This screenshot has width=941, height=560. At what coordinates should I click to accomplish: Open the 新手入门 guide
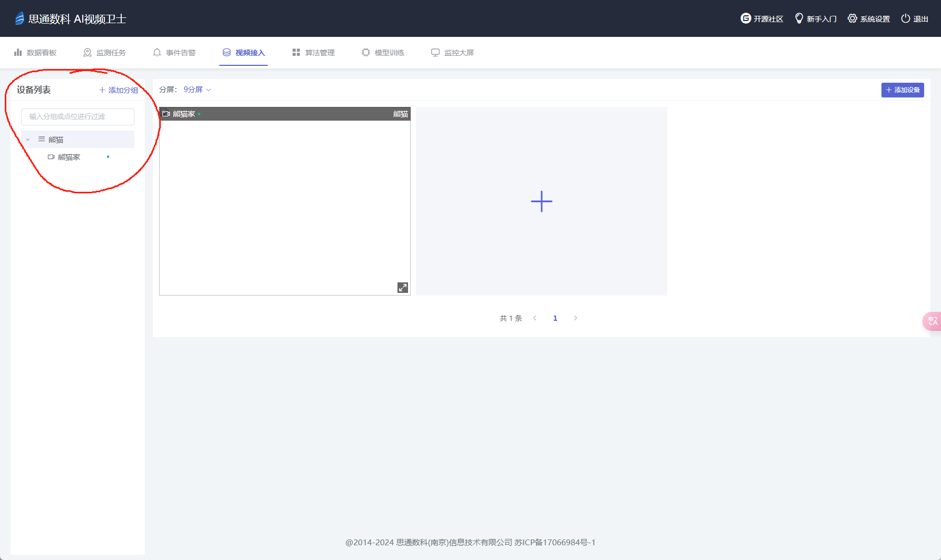[x=816, y=18]
